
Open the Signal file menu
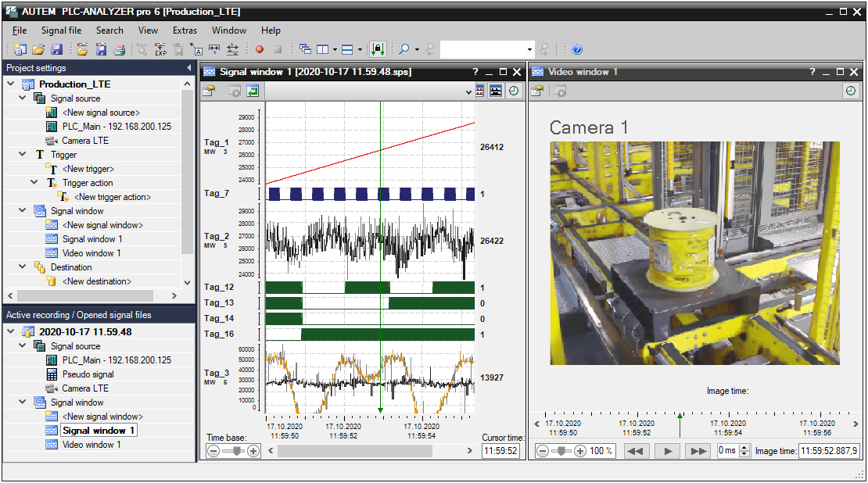[x=61, y=30]
